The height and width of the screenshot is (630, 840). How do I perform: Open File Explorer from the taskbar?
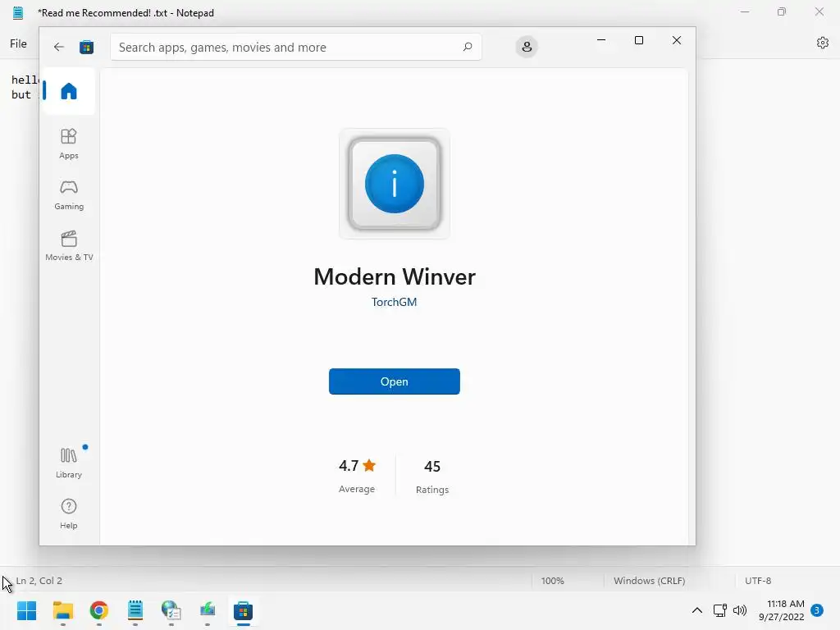click(62, 610)
